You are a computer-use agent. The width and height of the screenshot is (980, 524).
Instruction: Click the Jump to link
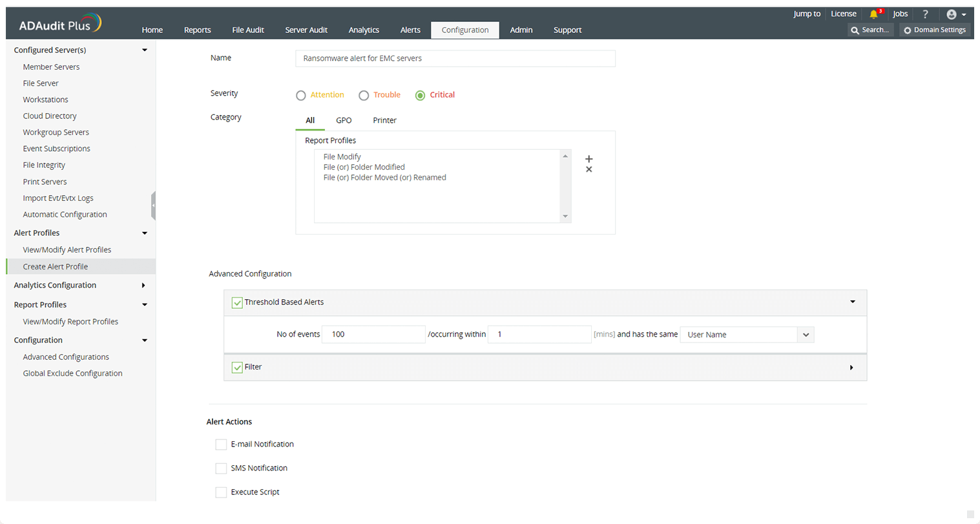pyautogui.click(x=807, y=14)
